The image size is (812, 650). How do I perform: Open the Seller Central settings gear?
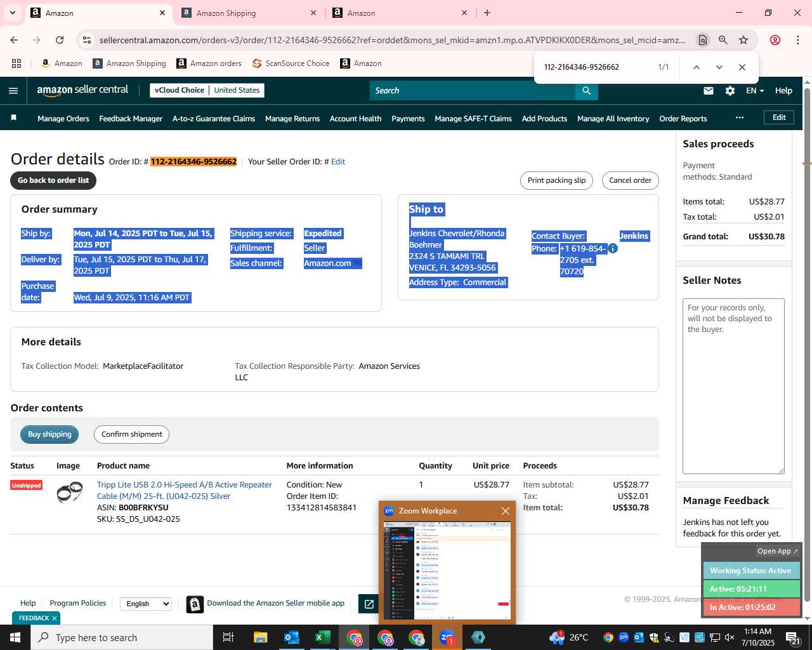coord(730,91)
